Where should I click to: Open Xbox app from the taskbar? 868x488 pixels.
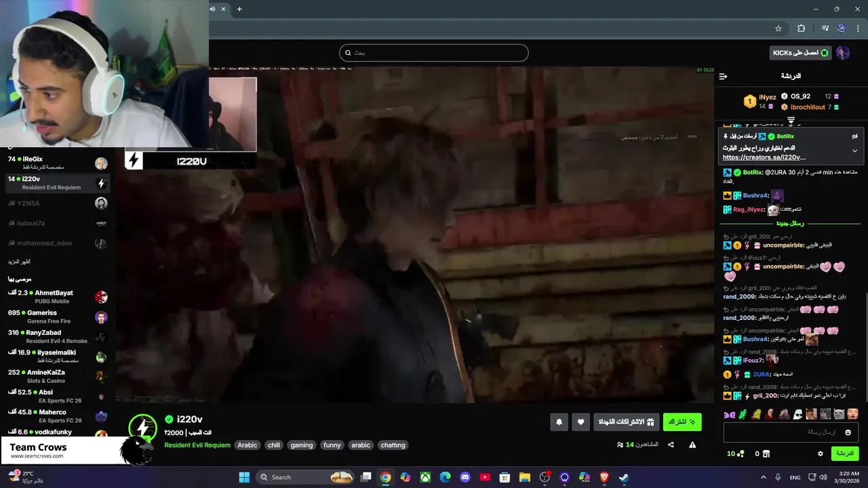pos(425,477)
